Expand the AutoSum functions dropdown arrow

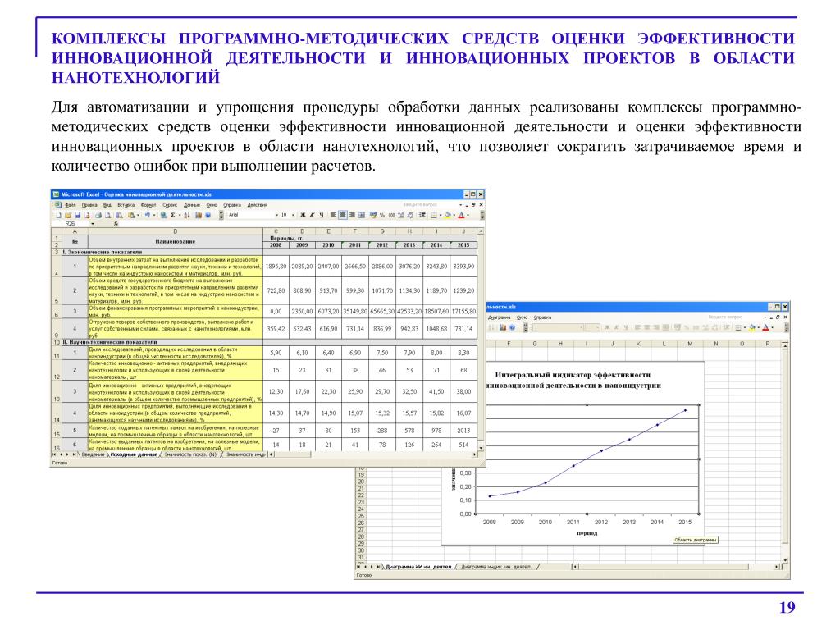pyautogui.click(x=180, y=215)
